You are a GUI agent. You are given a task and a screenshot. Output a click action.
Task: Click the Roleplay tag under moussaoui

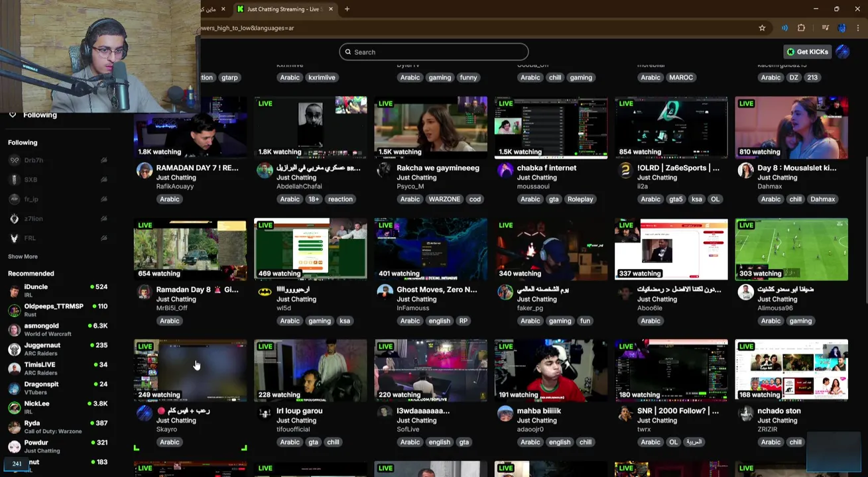[x=580, y=199]
